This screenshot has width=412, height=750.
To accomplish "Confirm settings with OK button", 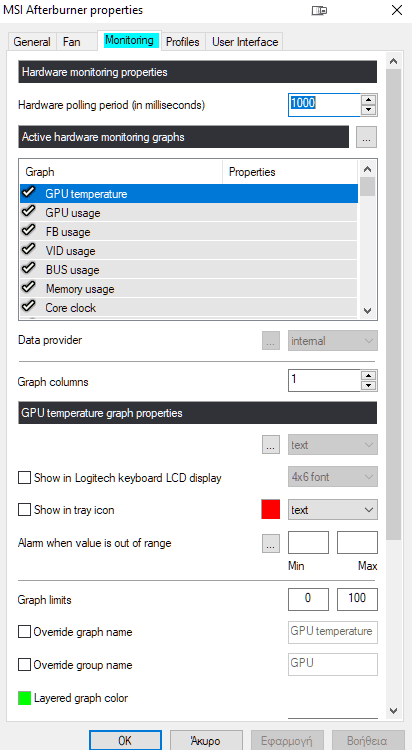I will click(125, 740).
